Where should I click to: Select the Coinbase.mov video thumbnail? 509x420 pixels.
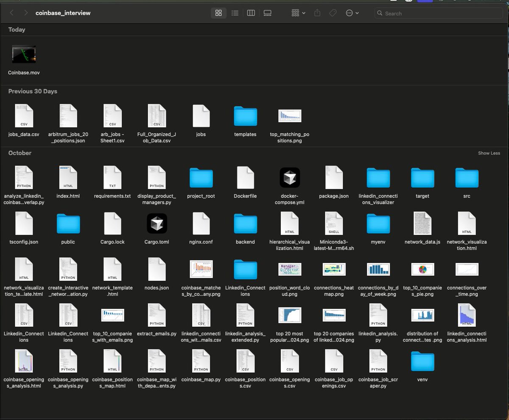24,55
